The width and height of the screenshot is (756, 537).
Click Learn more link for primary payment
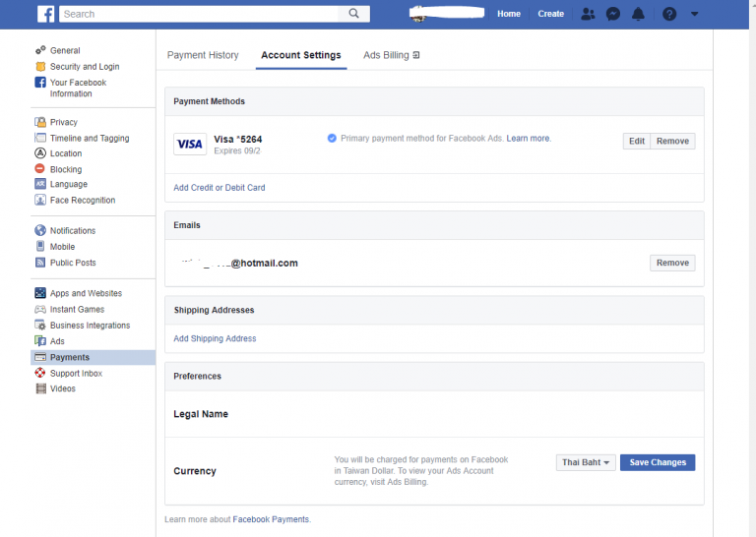529,139
